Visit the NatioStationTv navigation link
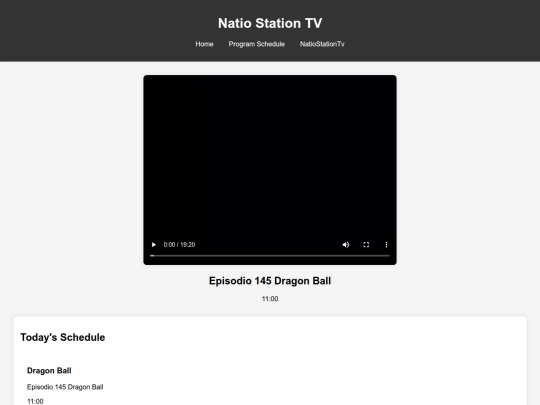Image resolution: width=540 pixels, height=405 pixels. click(x=322, y=44)
